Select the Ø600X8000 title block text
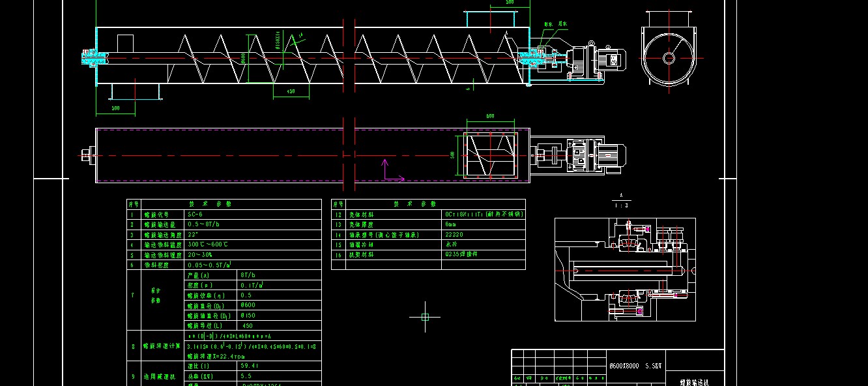 coord(634,368)
